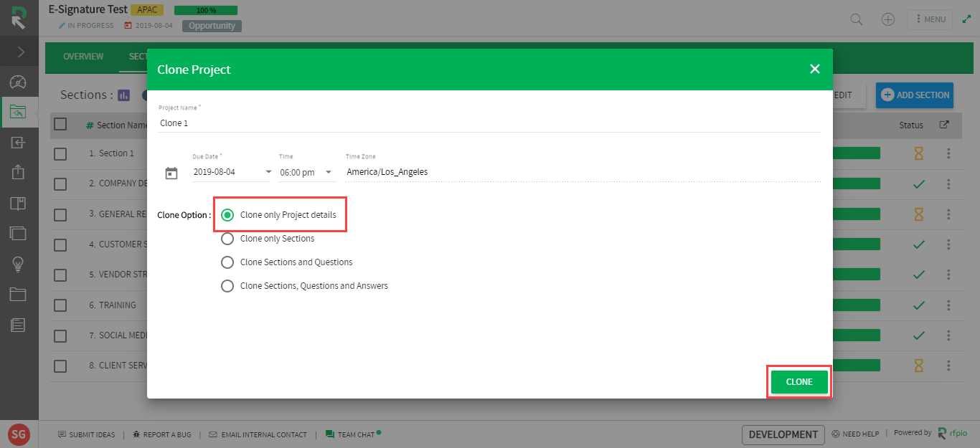The image size is (980, 448).
Task: Check the box for 6. TRAINING row
Action: point(60,305)
